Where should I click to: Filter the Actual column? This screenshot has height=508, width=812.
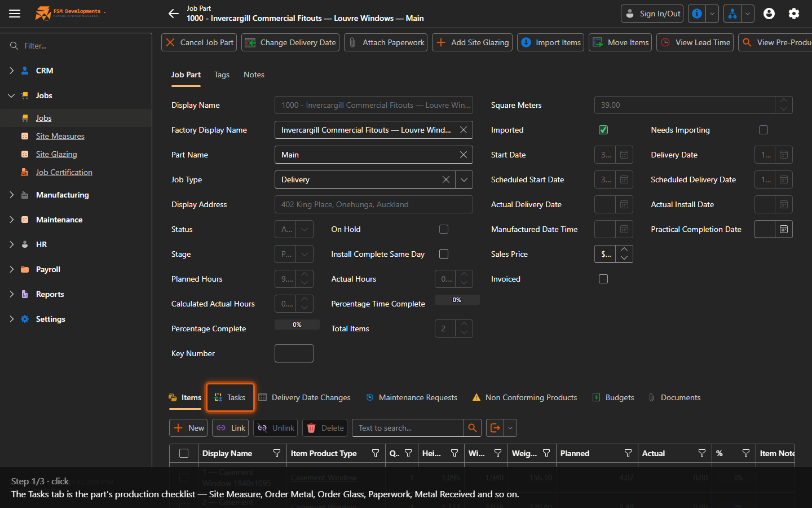coord(702,453)
